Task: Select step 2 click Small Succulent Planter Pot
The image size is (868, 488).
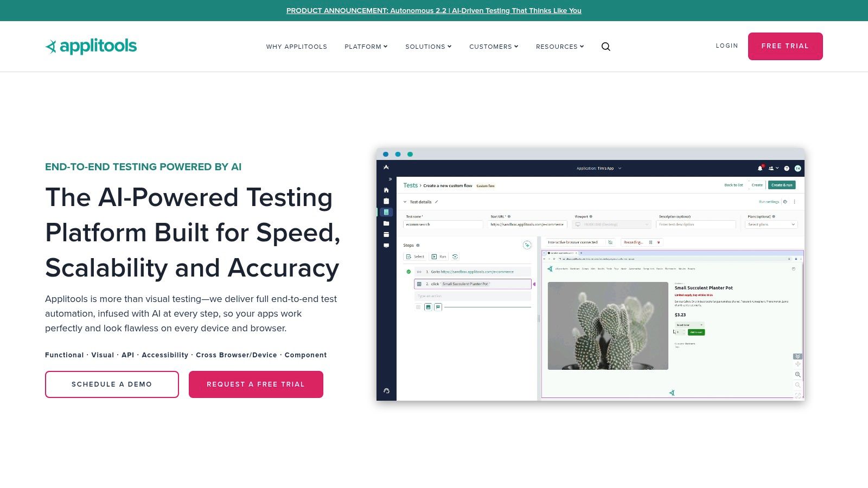Action: [473, 284]
